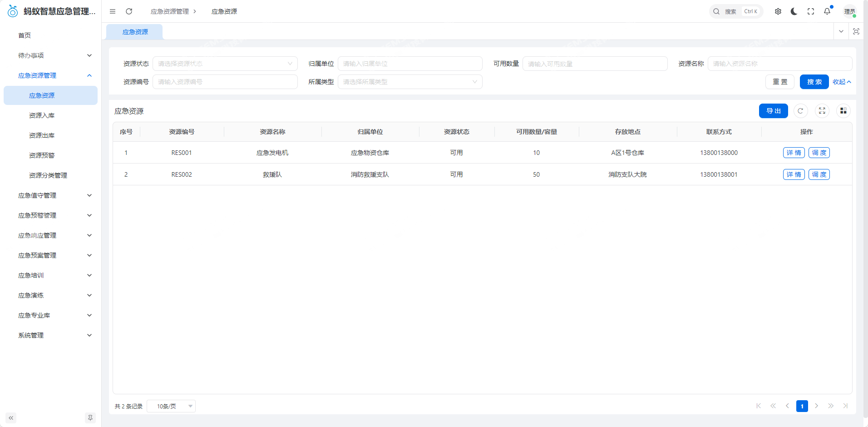
Task: Toggle sidebar with the hamburger menu icon
Action: 113,11
